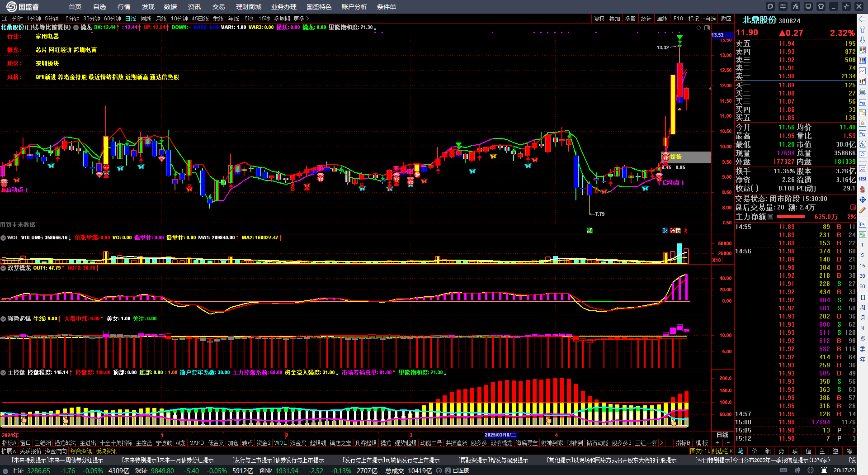
Task: Click the 复权 button in chart toolbar
Action: pos(599,19)
